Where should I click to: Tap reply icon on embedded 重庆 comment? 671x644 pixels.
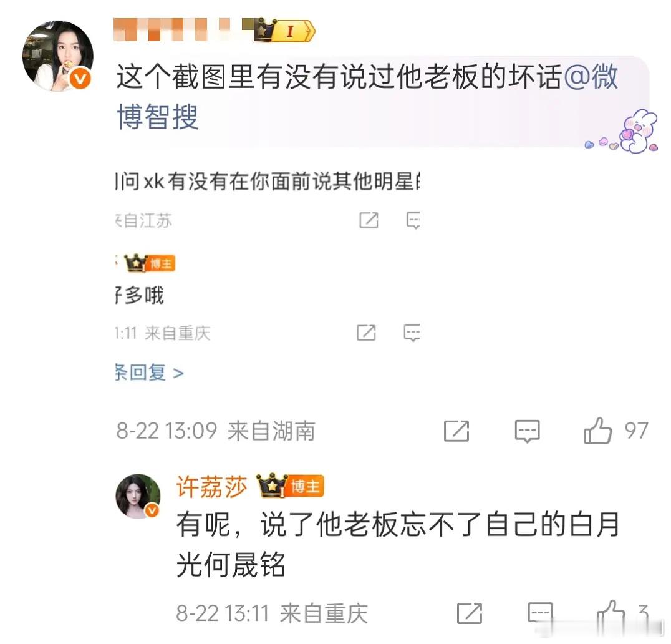point(412,333)
